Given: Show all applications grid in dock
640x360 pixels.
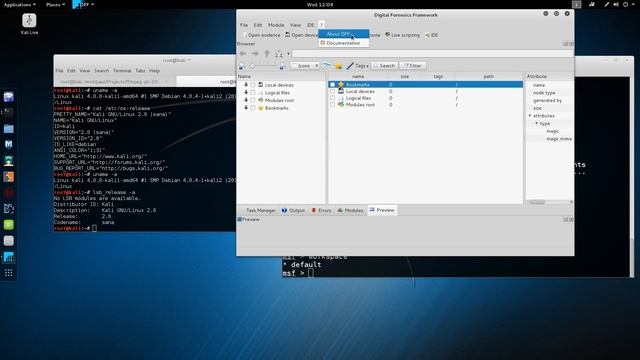Looking at the screenshot, I should pos(9,273).
